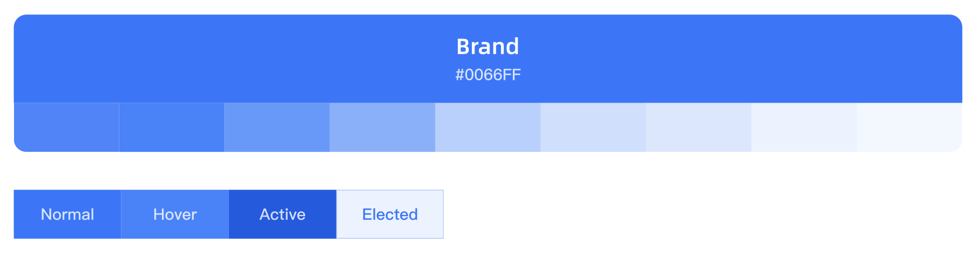Select the #0066FF hex code label

(x=488, y=75)
